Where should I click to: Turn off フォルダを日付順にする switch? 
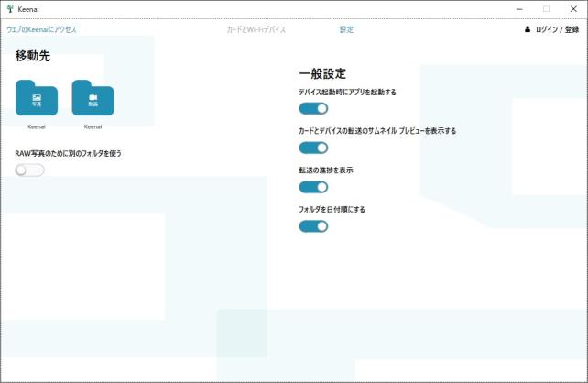(x=313, y=226)
